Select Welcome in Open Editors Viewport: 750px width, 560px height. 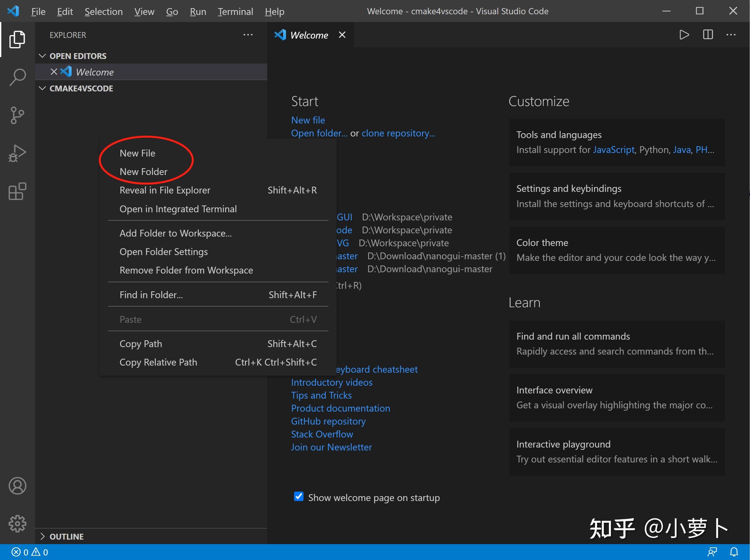coord(151,72)
